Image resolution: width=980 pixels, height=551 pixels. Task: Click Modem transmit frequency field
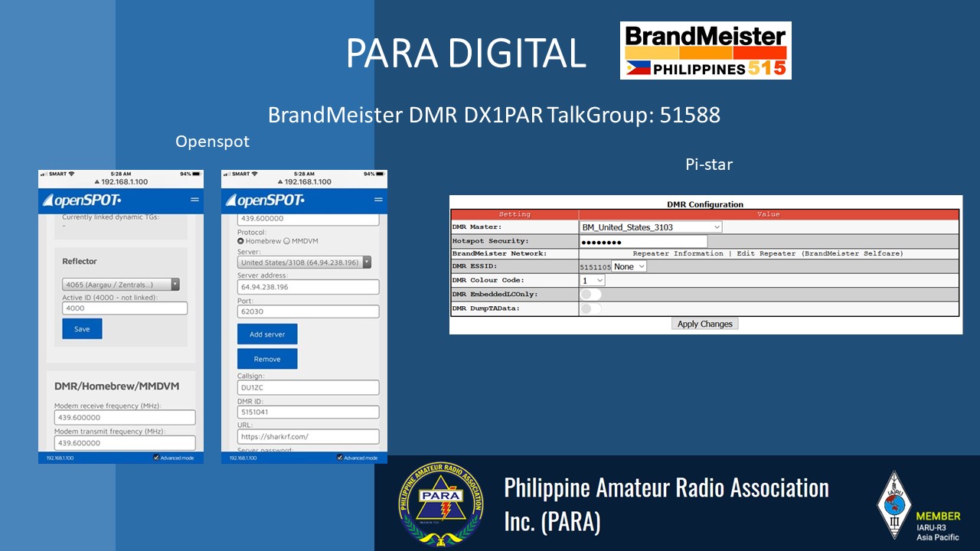click(125, 442)
